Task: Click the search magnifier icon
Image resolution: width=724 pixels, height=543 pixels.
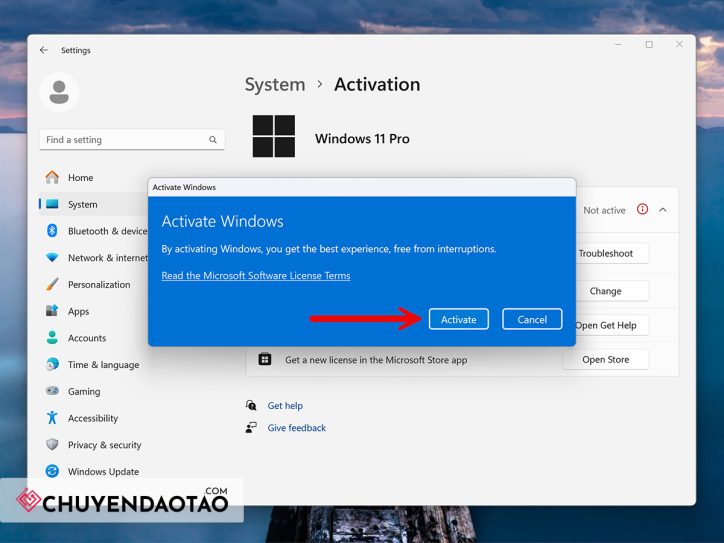Action: pyautogui.click(x=212, y=139)
